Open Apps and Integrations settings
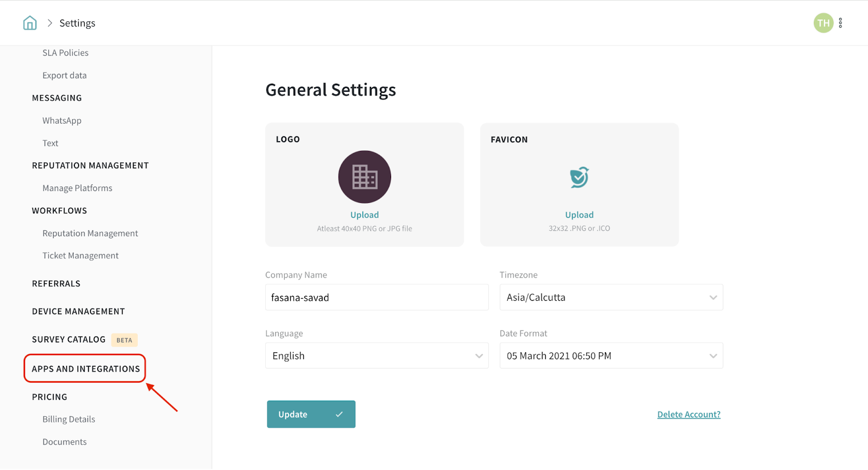Image resolution: width=868 pixels, height=470 pixels. click(86, 369)
